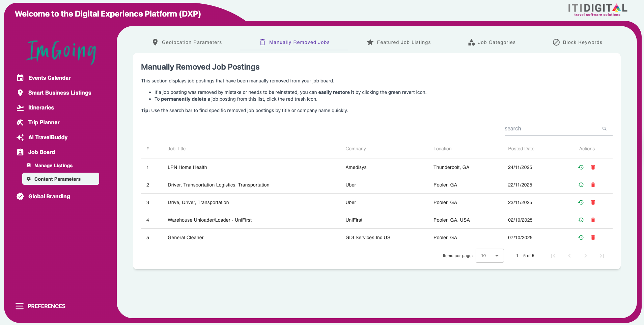Select the Manually Removed Jobs tab
Screen dimensions: 644x325
pos(294,42)
